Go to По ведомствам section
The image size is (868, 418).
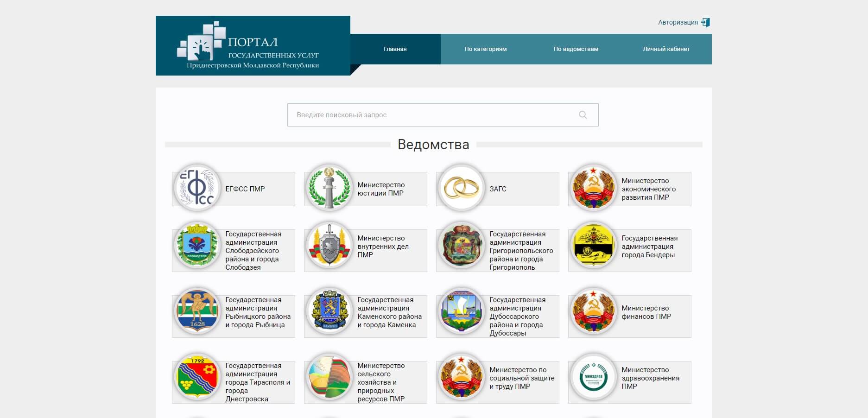coord(576,49)
